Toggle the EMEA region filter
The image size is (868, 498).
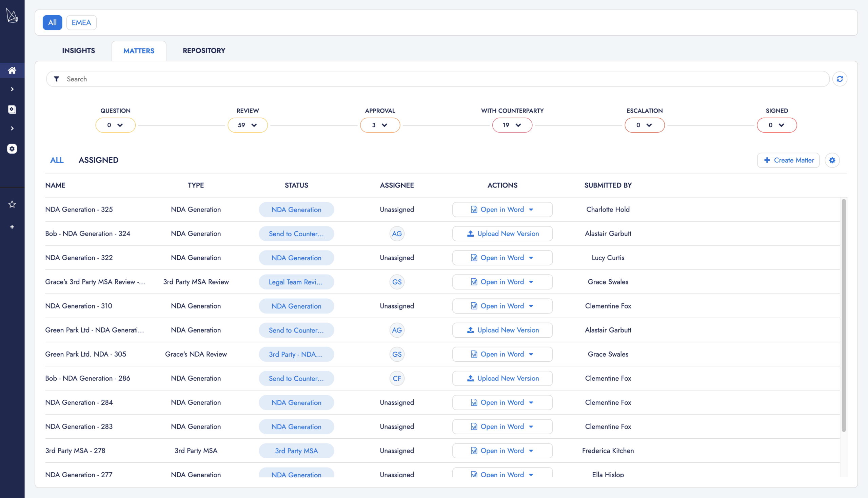pos(81,23)
